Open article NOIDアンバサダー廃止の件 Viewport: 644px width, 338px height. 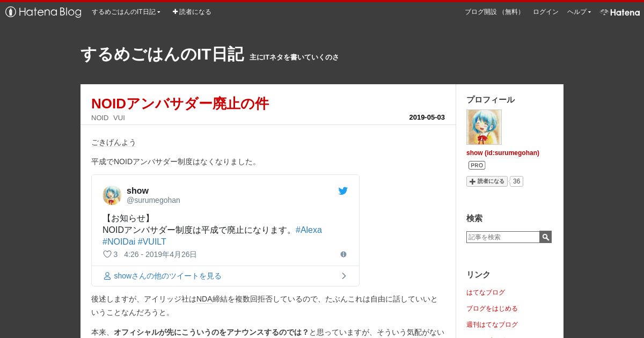tap(180, 104)
